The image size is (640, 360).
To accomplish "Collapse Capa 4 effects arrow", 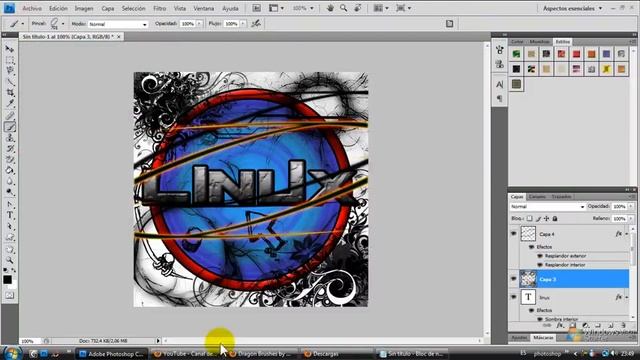I will [627, 234].
